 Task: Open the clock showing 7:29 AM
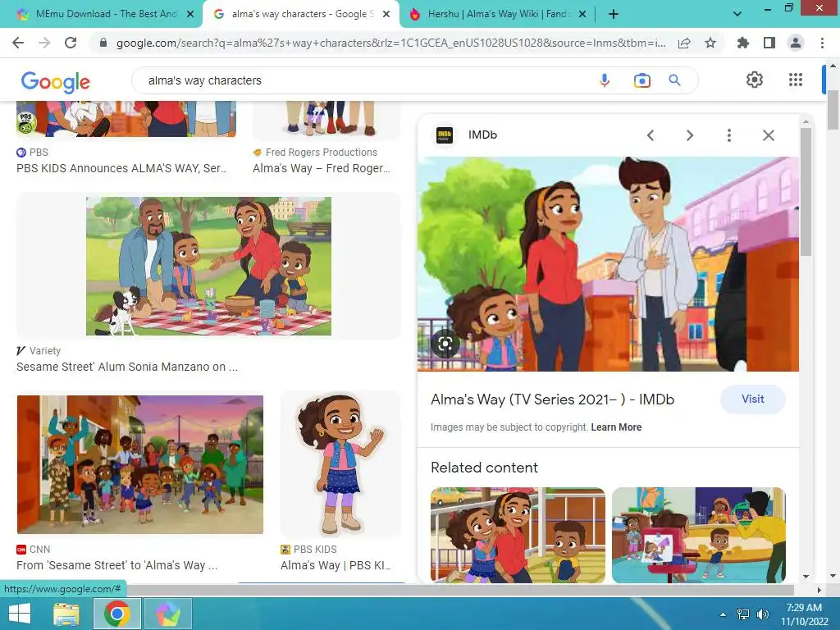[x=804, y=614]
